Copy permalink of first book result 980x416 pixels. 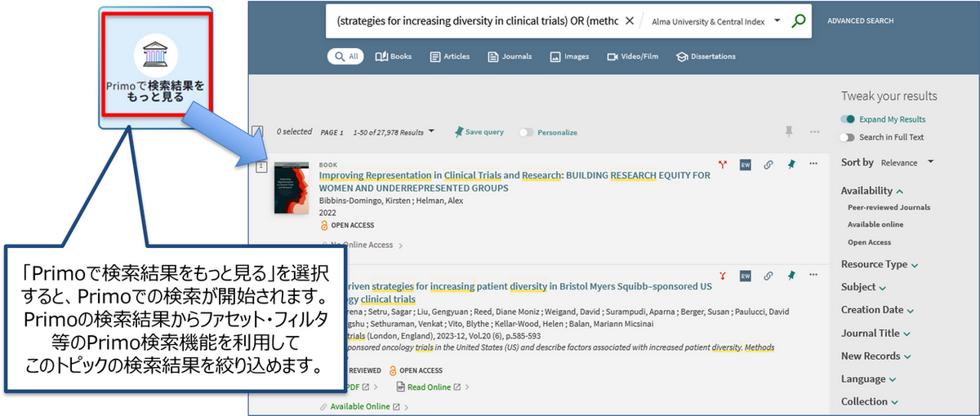[768, 164]
